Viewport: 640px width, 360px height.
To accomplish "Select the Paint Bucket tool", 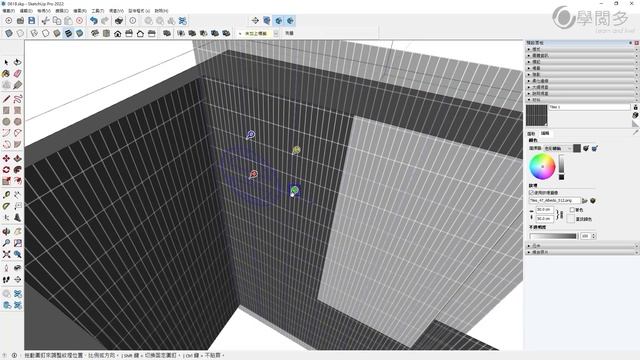I will click(6, 74).
